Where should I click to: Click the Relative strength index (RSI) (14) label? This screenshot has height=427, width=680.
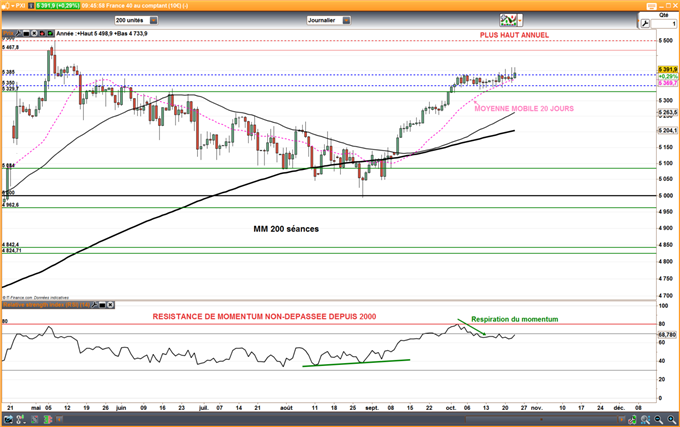pos(46,305)
